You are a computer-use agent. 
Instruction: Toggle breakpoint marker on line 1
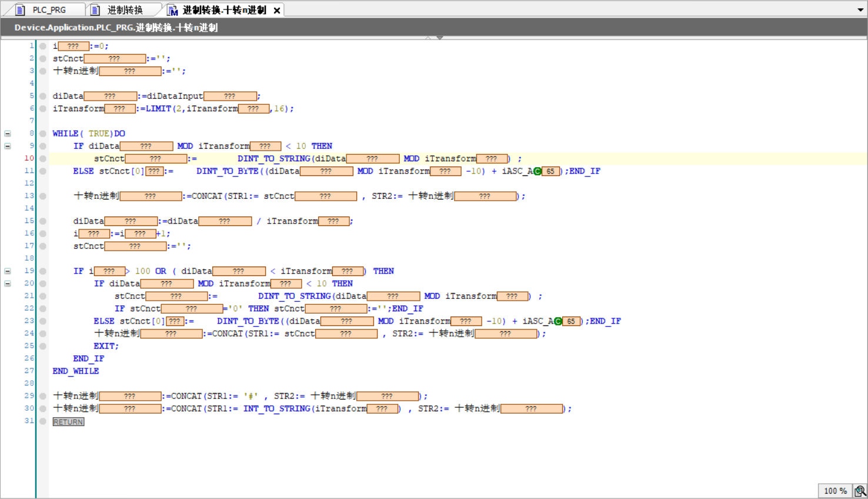43,46
